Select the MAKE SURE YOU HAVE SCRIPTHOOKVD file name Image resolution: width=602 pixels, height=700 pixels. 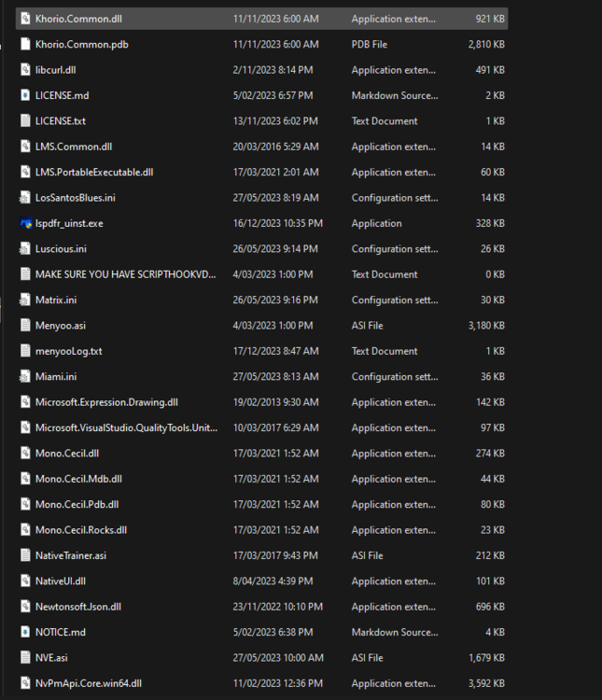[x=125, y=274]
